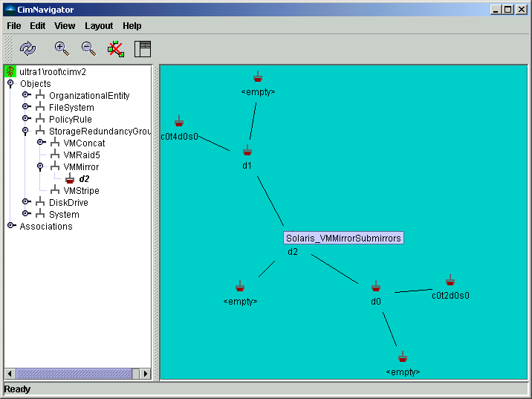Select the d1 node icon in graph
Viewport: 532px width, 399px height.
pyautogui.click(x=247, y=151)
